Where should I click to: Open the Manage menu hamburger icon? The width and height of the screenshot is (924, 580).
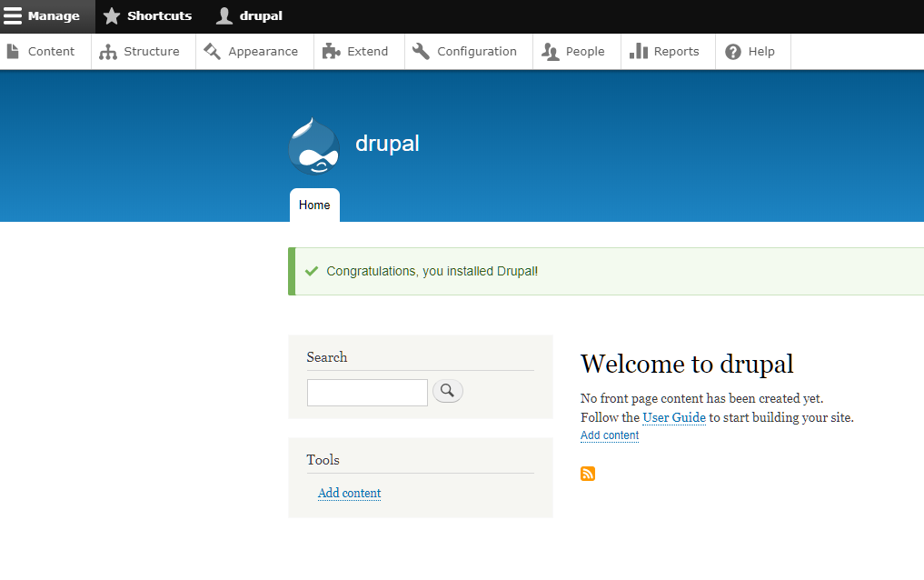(x=15, y=15)
